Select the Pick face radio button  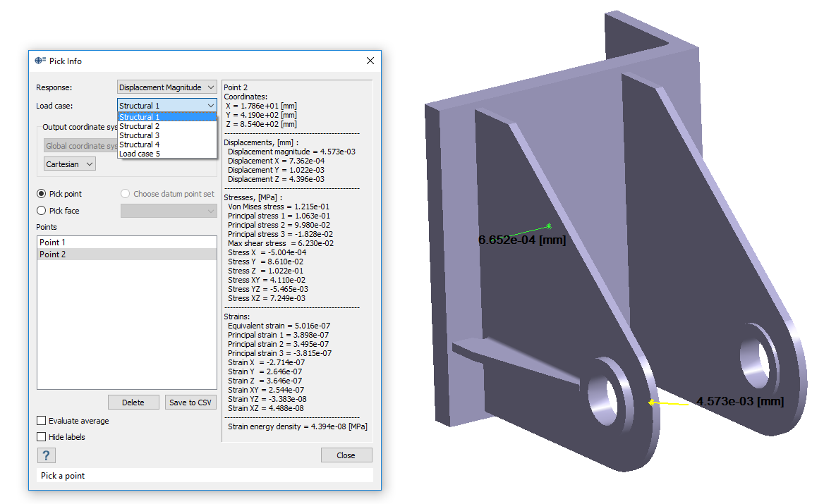tap(42, 210)
